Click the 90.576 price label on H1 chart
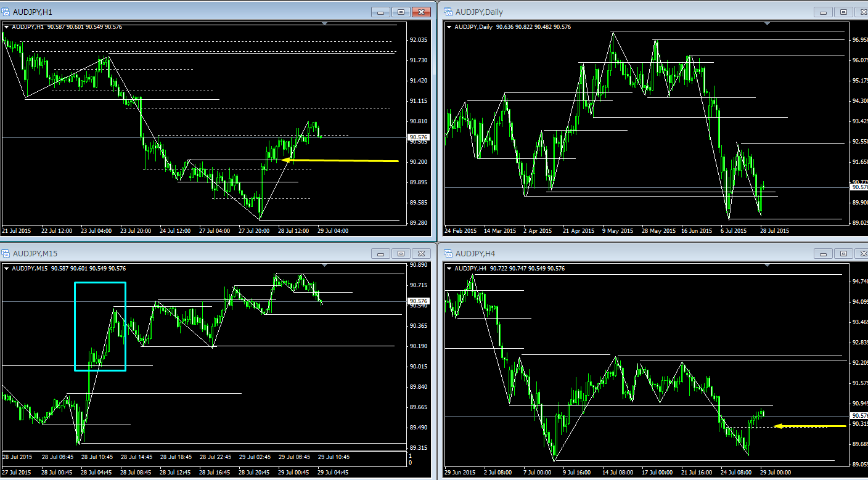Image resolution: width=868 pixels, height=480 pixels. [x=417, y=137]
